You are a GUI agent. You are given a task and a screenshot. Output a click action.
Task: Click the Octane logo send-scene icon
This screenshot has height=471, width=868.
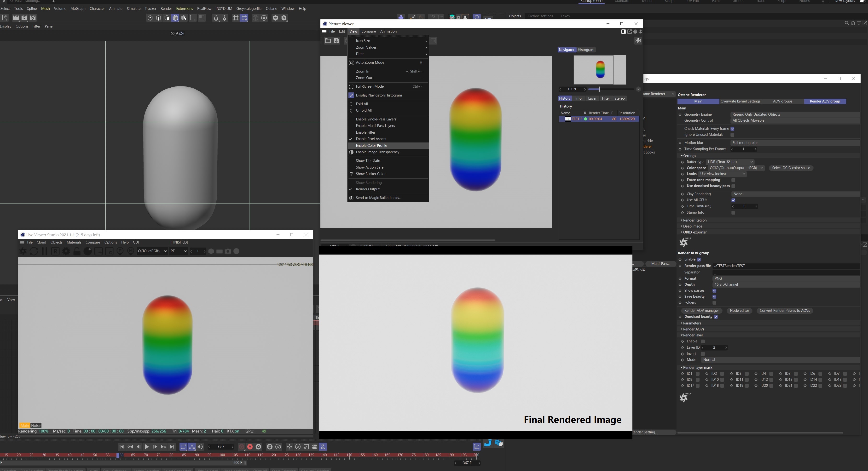[23, 251]
